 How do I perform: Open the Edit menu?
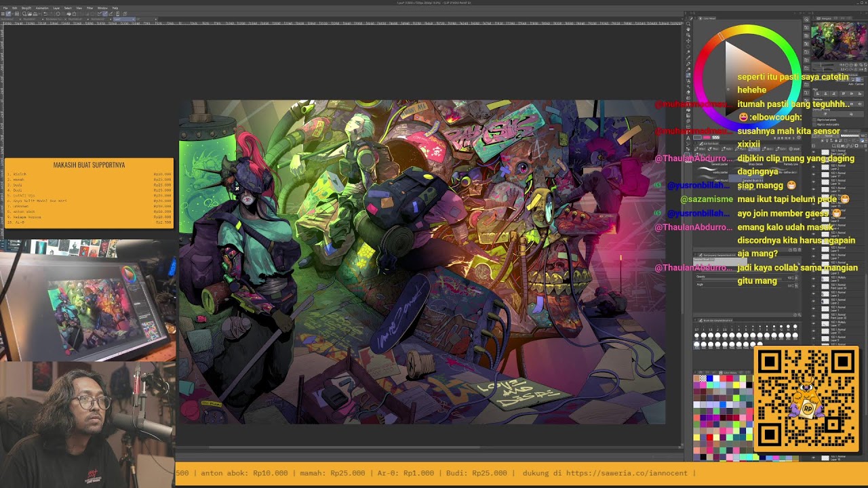coord(15,8)
